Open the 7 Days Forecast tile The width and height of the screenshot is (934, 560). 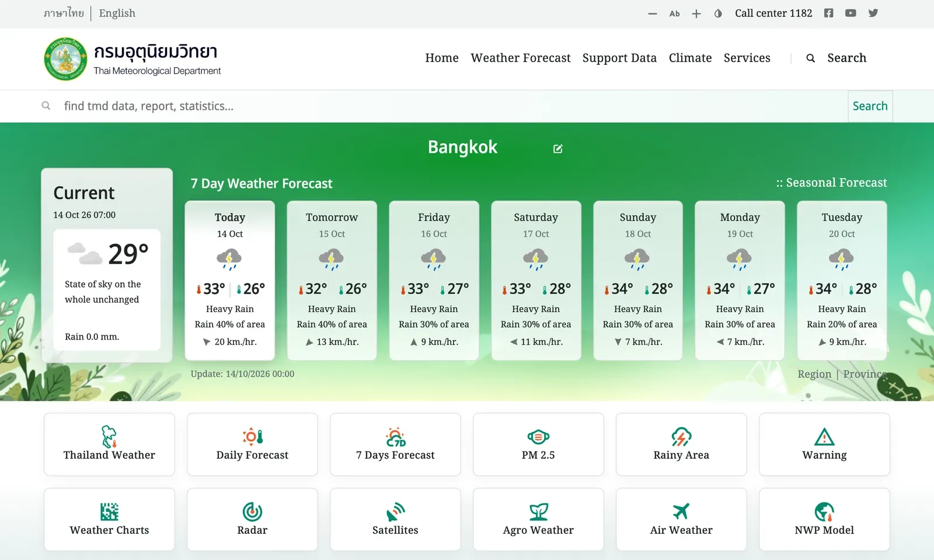395,444
